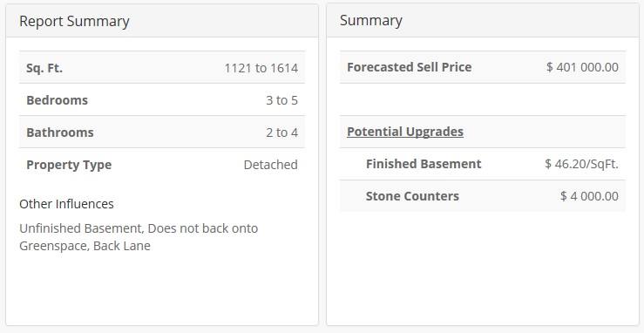This screenshot has width=644, height=333.
Task: Click the Other Influences heading
Action: [66, 204]
